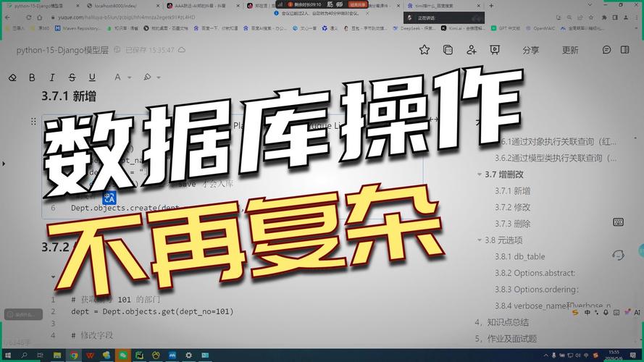Open the customer support headset icon
This screenshot has width=644, height=362.
click(x=618, y=256)
